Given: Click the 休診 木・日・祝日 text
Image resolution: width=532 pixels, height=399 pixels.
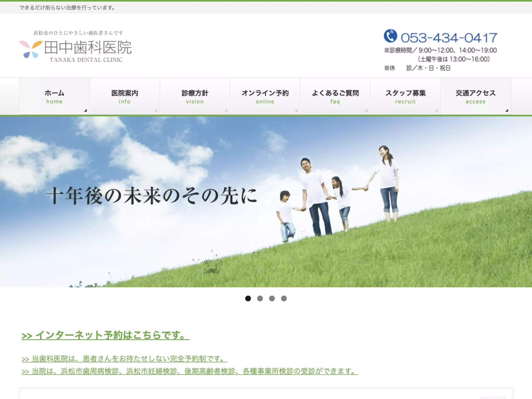Looking at the screenshot, I should click(417, 68).
